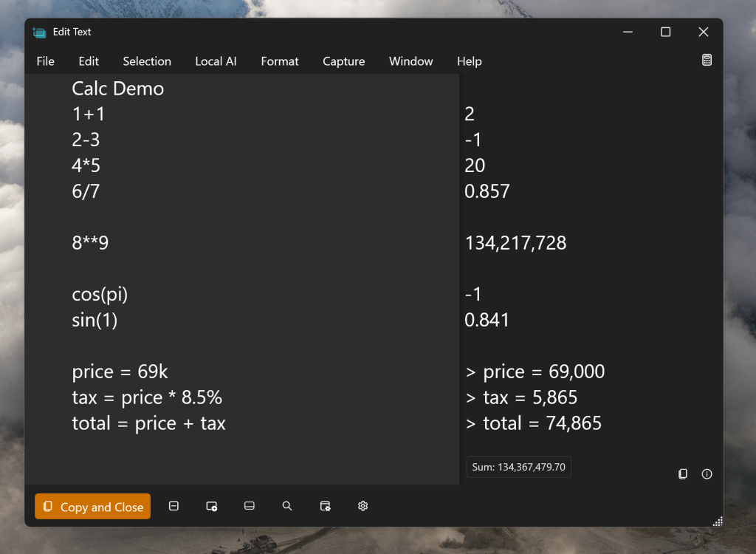Open the search magnifier tool
The image size is (756, 554).
287,506
